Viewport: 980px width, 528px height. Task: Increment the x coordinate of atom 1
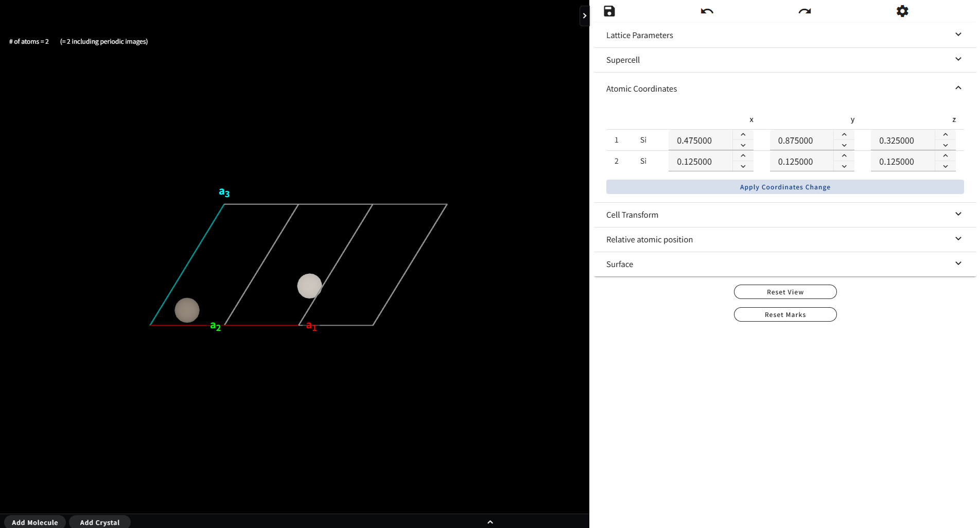743,134
